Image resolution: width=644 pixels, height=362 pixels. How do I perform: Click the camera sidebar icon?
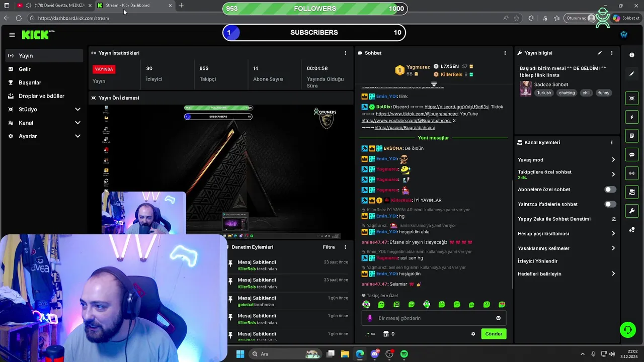point(632,192)
